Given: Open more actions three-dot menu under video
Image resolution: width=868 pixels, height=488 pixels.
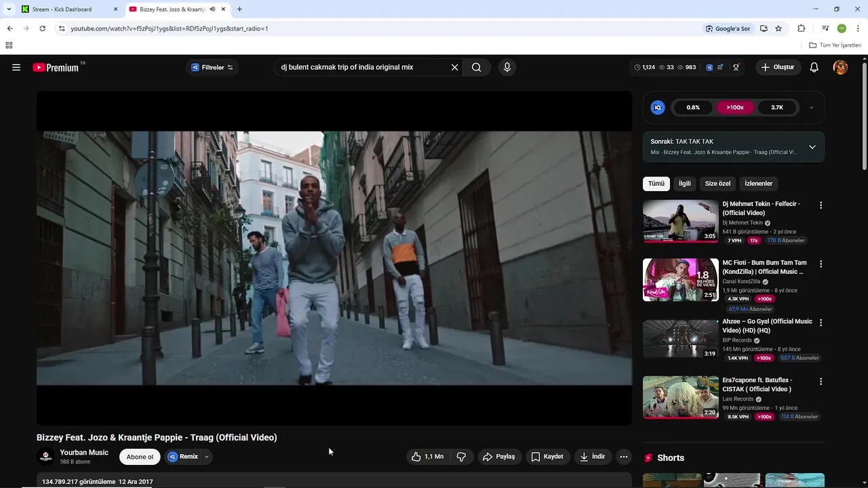Looking at the screenshot, I should (x=624, y=457).
